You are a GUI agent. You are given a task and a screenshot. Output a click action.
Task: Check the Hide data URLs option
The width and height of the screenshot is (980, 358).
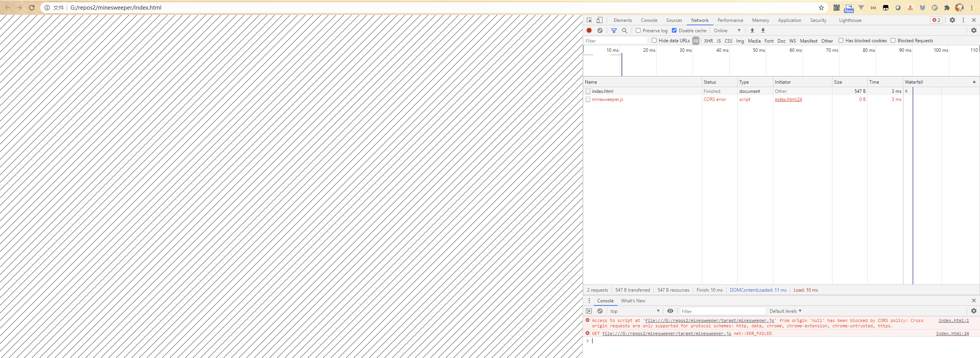654,41
